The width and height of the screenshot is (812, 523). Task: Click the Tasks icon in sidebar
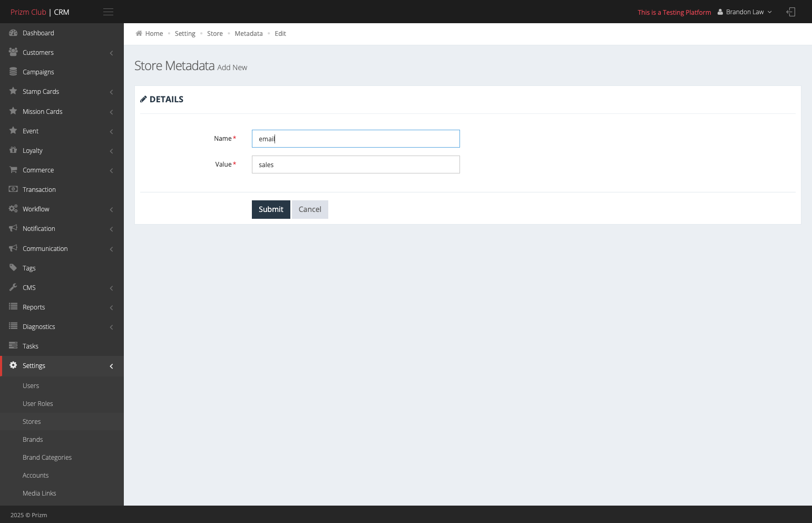pyautogui.click(x=13, y=346)
